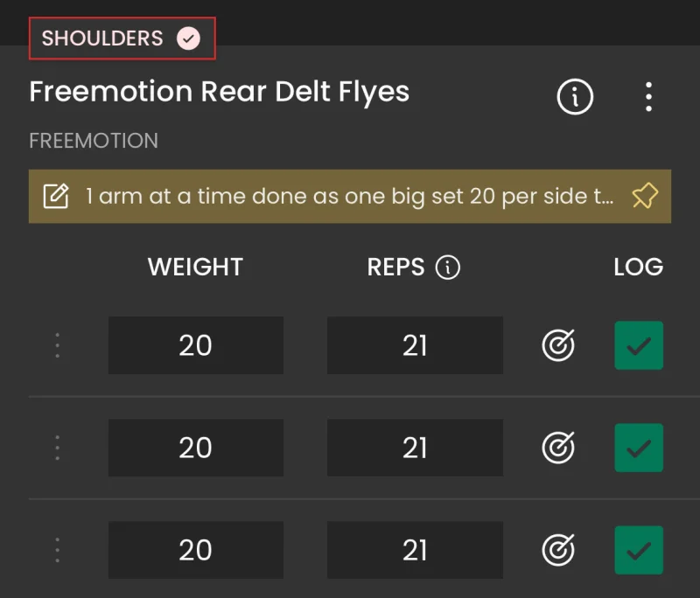Edit the third set weight field
700x598 pixels.
[x=195, y=550]
